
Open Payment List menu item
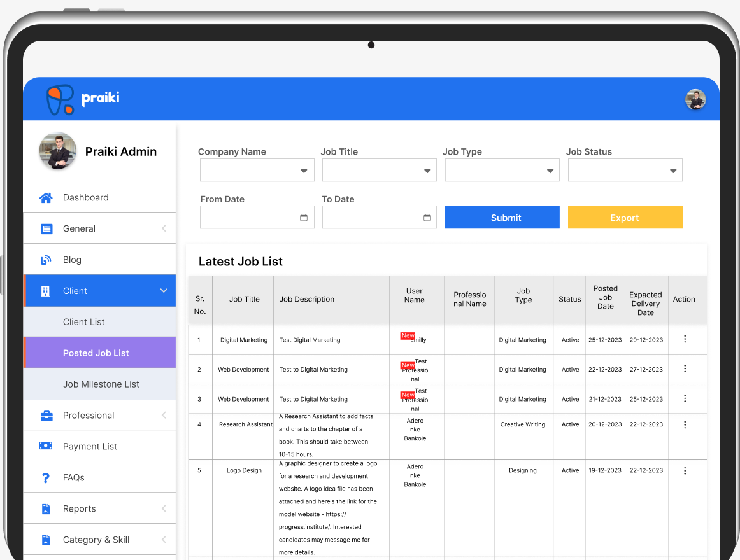pos(99,446)
